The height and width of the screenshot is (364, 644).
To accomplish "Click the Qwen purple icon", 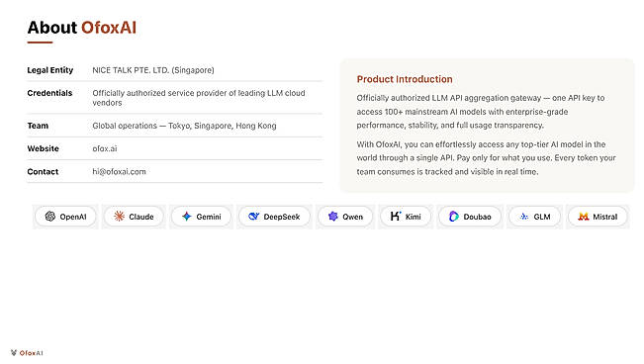I will pyautogui.click(x=333, y=217).
